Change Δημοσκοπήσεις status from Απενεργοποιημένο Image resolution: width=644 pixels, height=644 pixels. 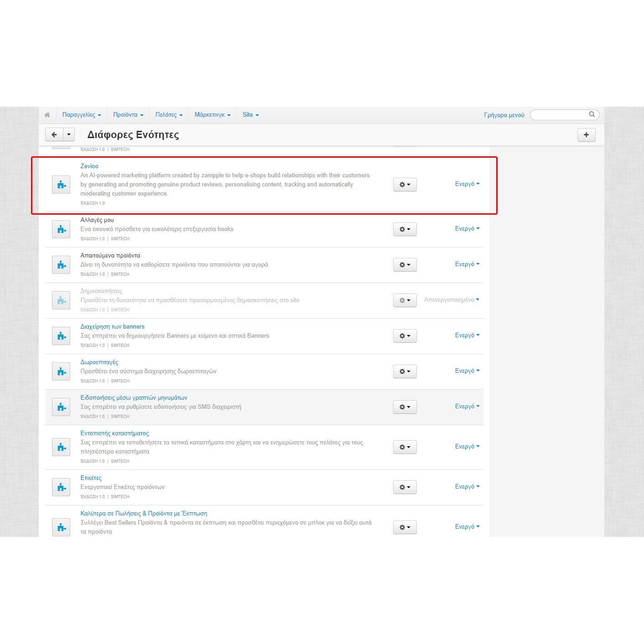452,300
